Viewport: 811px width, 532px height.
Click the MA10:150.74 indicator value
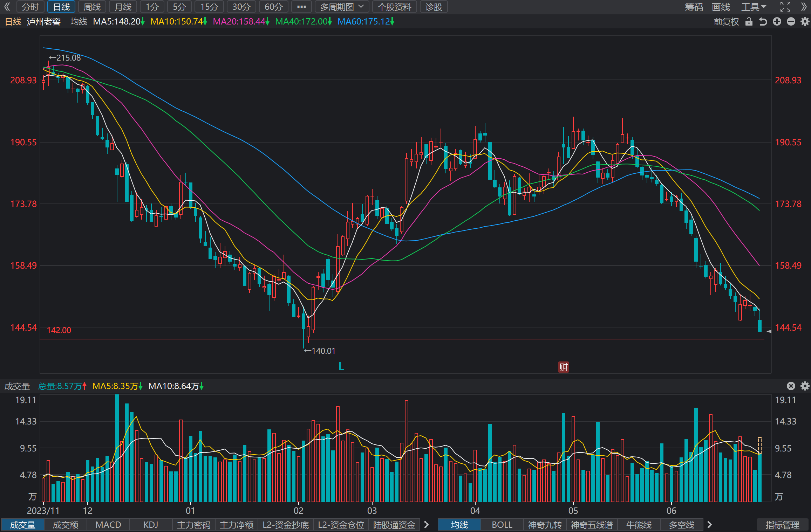point(179,22)
